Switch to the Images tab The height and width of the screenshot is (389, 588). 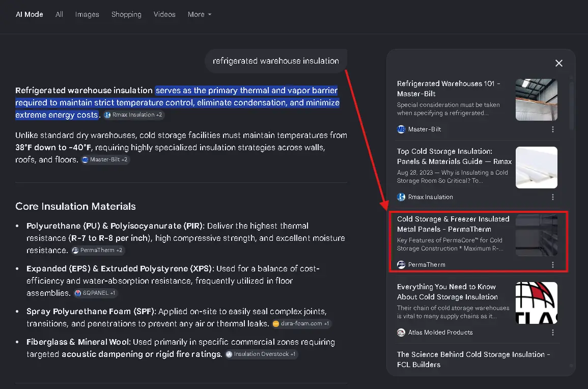[87, 14]
